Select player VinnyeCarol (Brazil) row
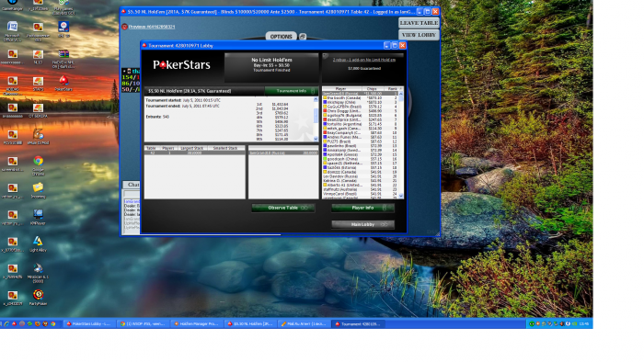 point(361,194)
